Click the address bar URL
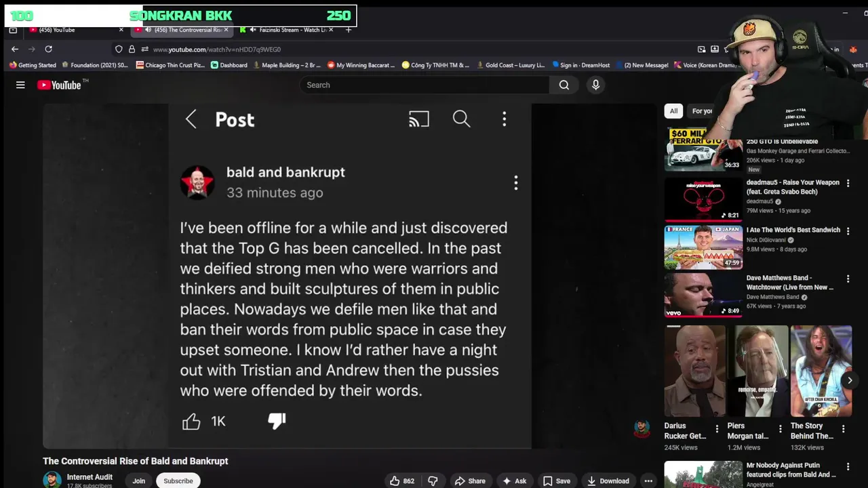 [217, 49]
